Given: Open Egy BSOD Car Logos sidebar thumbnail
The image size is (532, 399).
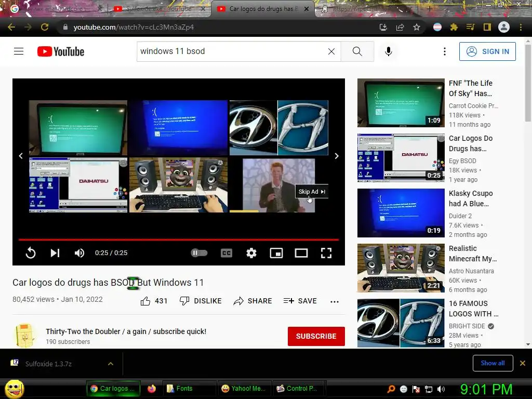Looking at the screenshot, I should 401,158.
